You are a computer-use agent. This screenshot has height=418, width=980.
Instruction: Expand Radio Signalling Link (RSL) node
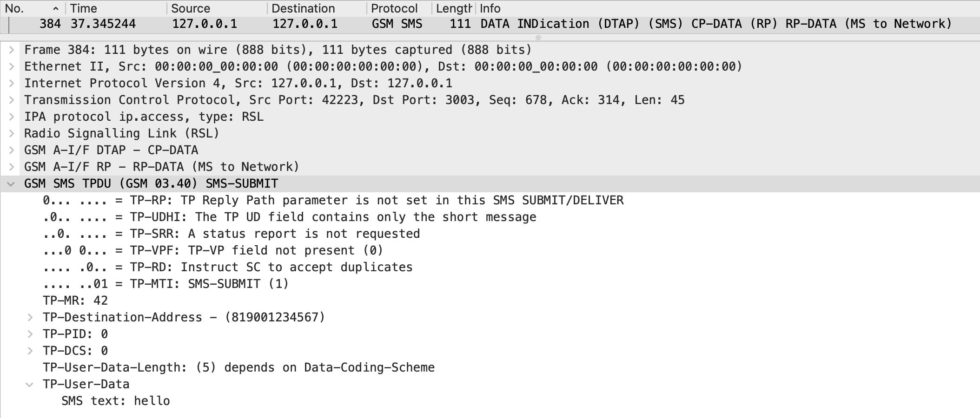[x=12, y=133]
